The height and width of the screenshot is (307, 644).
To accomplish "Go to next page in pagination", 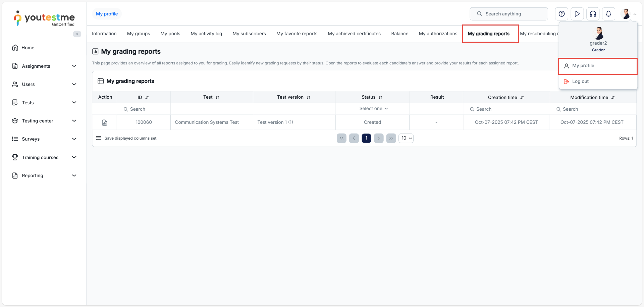I will (379, 138).
